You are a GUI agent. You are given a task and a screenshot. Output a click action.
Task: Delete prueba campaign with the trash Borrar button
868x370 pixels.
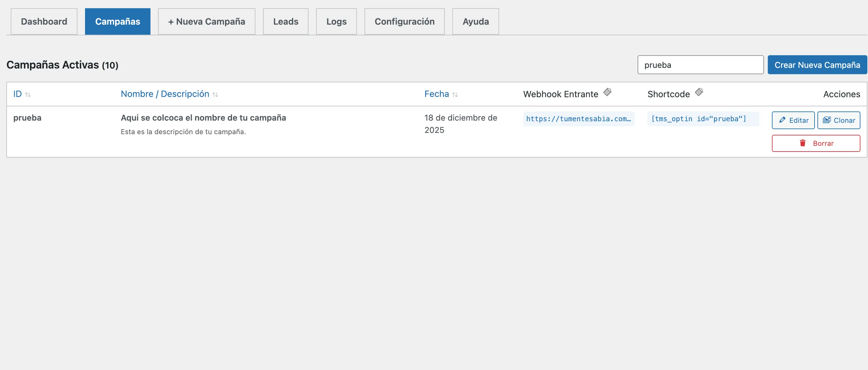pos(816,143)
